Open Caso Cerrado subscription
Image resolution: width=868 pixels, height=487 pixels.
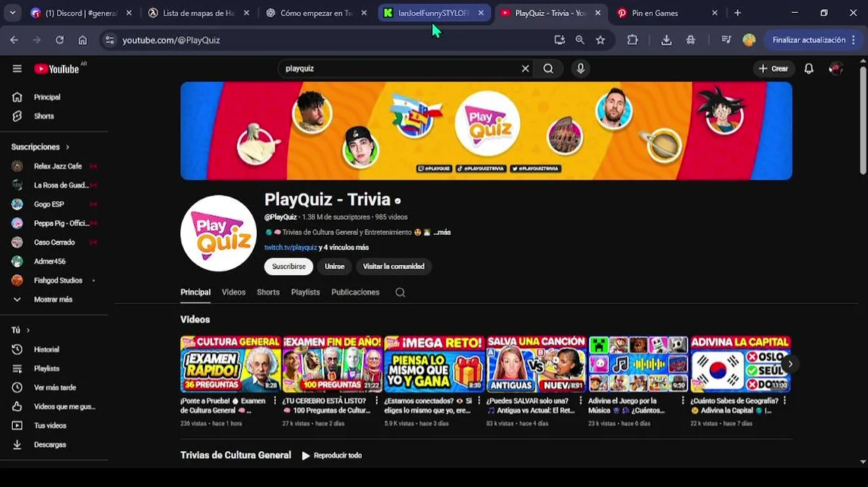pyautogui.click(x=54, y=242)
